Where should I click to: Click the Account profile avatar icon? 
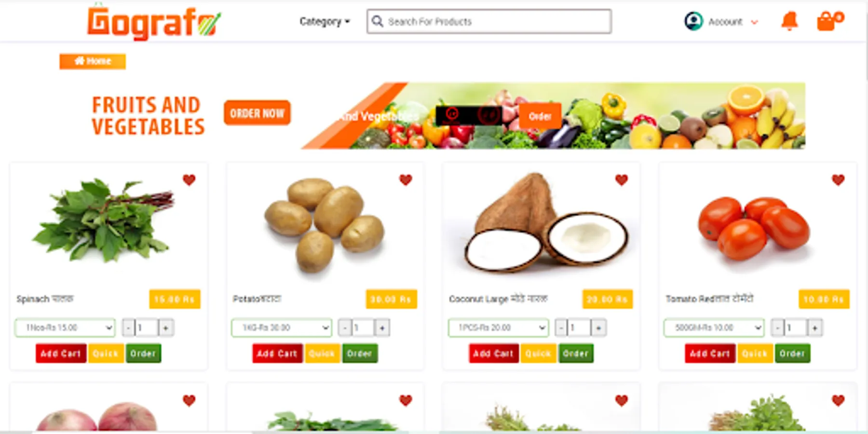[x=693, y=21]
